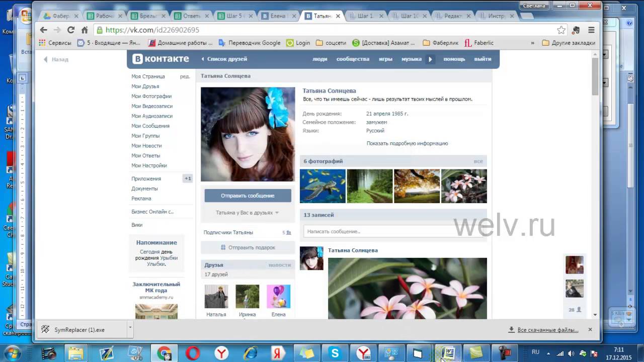
Task: Open the Chrome menu hamburger icon
Action: (x=591, y=30)
